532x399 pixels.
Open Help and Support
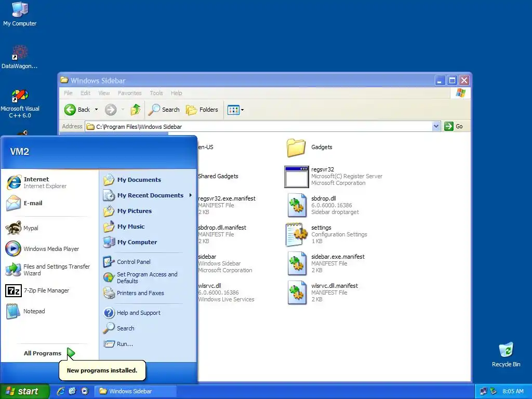pos(148,313)
